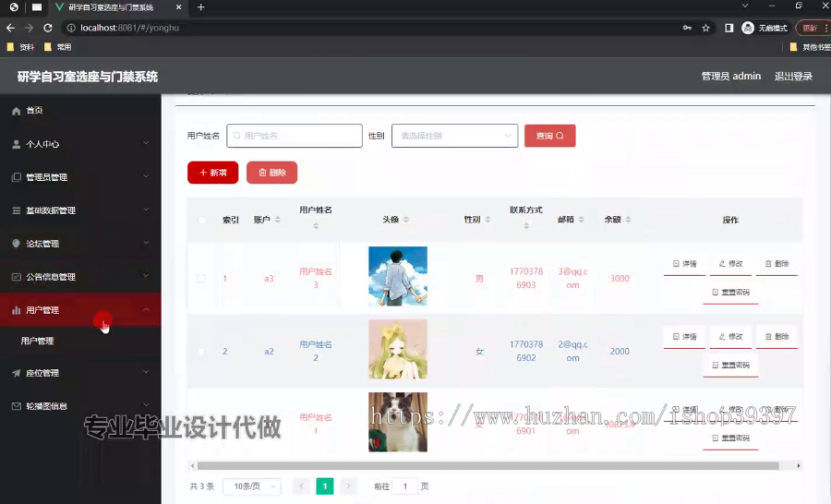Image resolution: width=831 pixels, height=504 pixels.
Task: Sort the table by 账户 column arrows
Action: pos(278,220)
